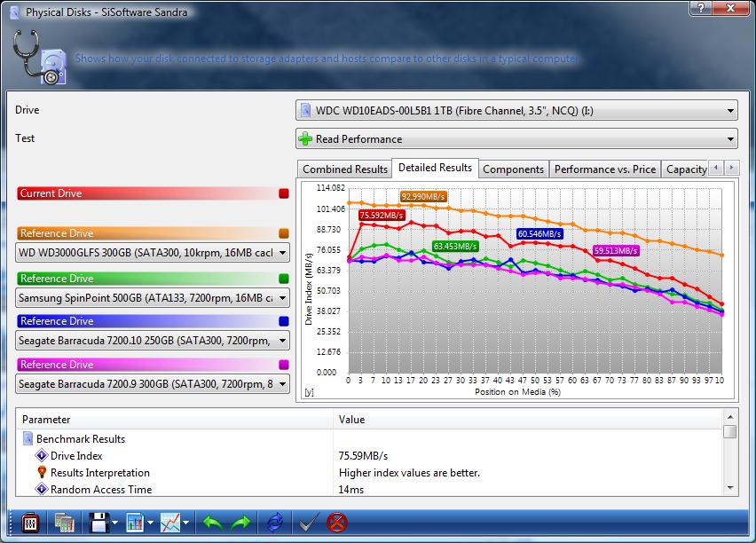Open the Components tab
The height and width of the screenshot is (543, 756).
point(514,169)
